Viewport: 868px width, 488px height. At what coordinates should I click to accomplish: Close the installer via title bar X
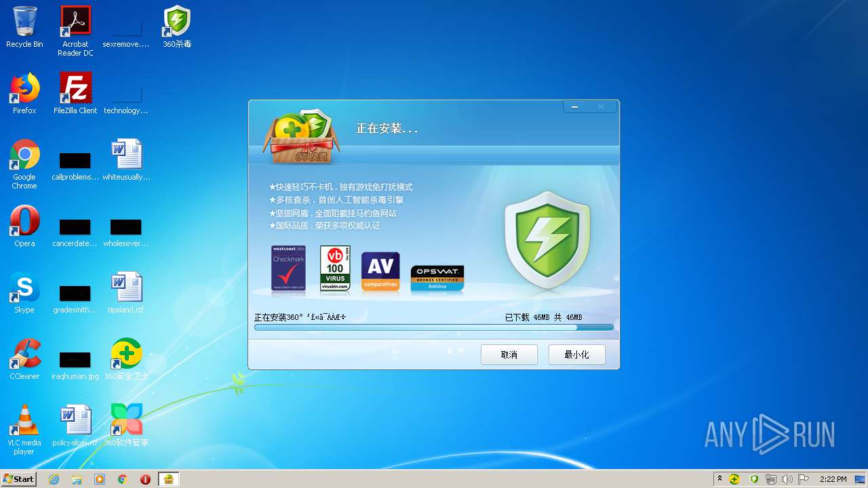(x=601, y=106)
